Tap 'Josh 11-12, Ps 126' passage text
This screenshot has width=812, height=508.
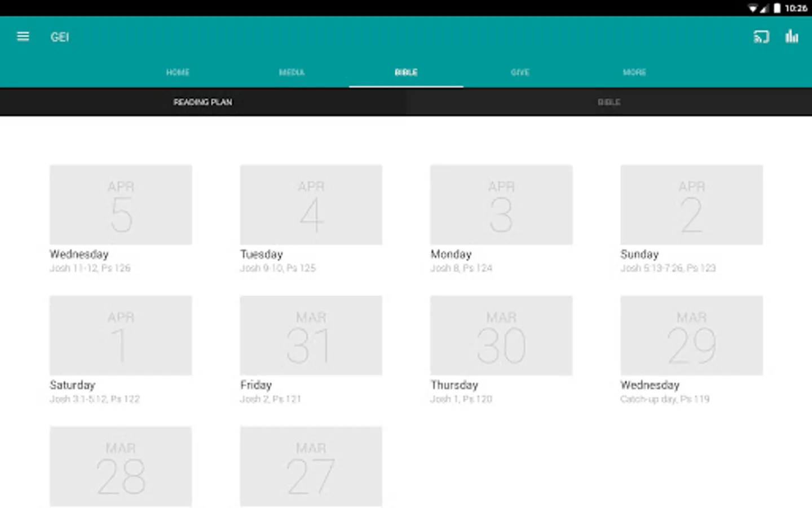coord(90,268)
